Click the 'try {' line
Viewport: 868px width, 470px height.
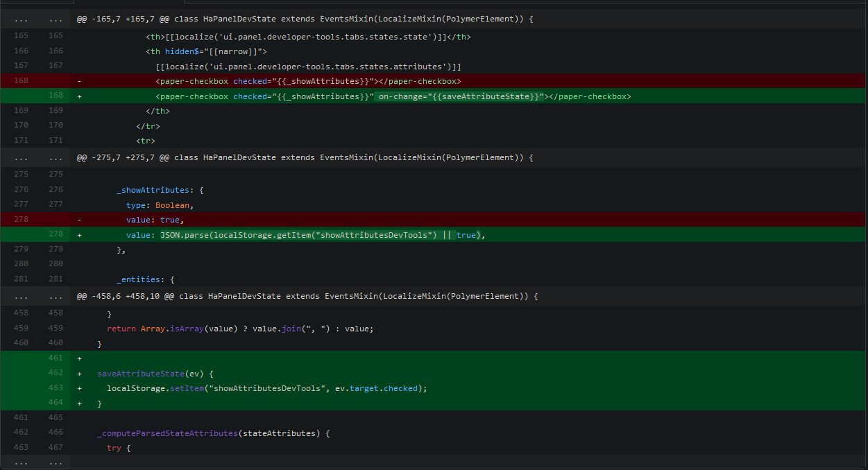pos(119,448)
